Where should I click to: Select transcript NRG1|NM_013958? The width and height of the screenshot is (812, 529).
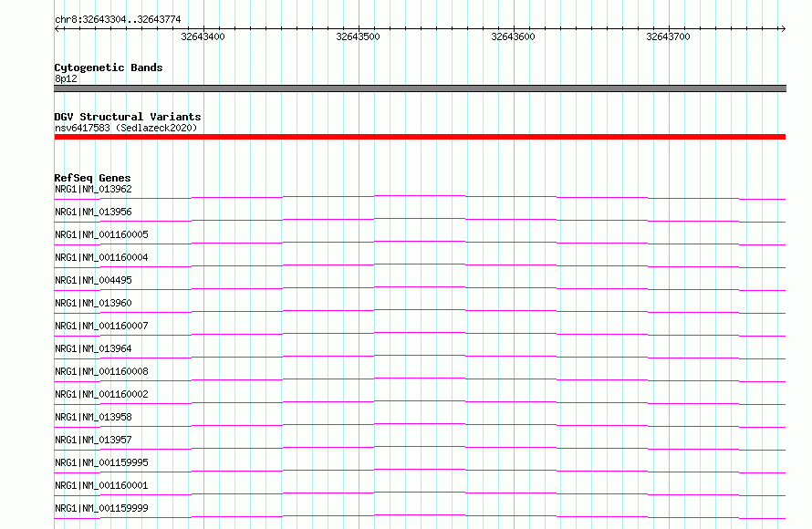pyautogui.click(x=93, y=417)
